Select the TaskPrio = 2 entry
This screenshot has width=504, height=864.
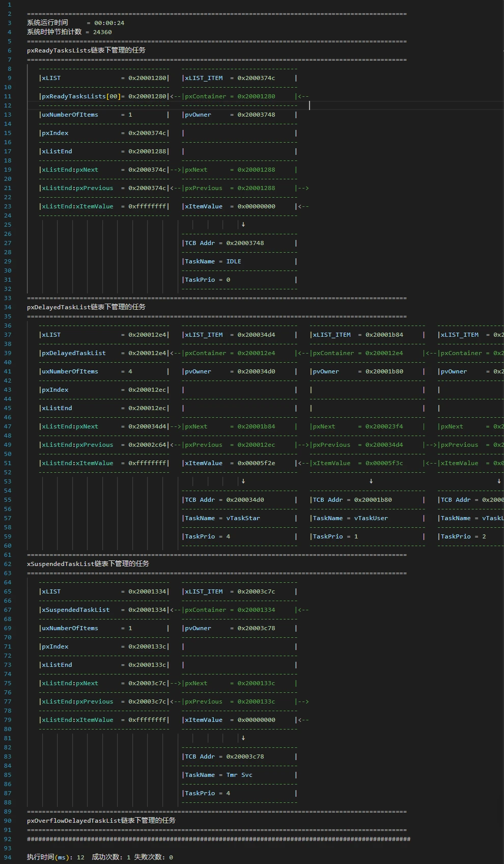463,536
